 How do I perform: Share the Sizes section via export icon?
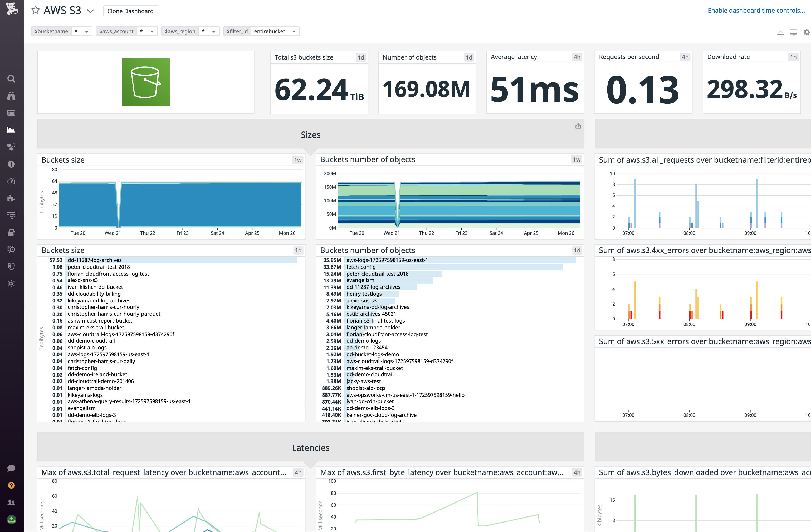coord(578,125)
